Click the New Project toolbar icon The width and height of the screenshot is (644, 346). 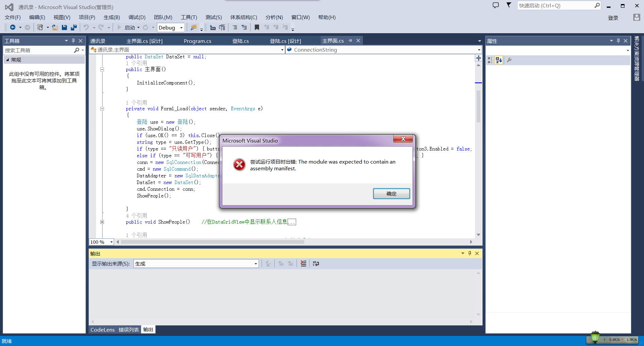(x=40, y=27)
